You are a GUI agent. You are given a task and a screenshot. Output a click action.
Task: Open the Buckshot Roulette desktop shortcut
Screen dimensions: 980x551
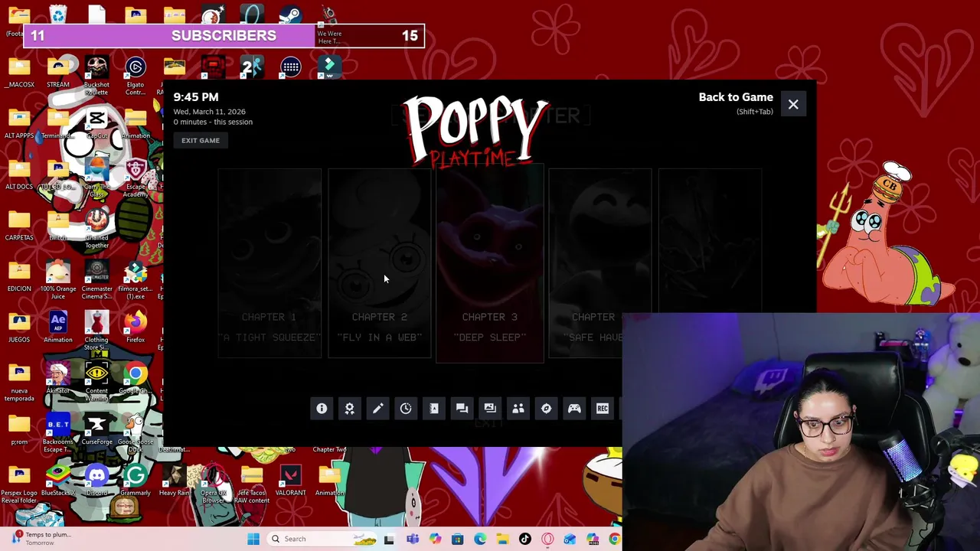[x=96, y=76]
